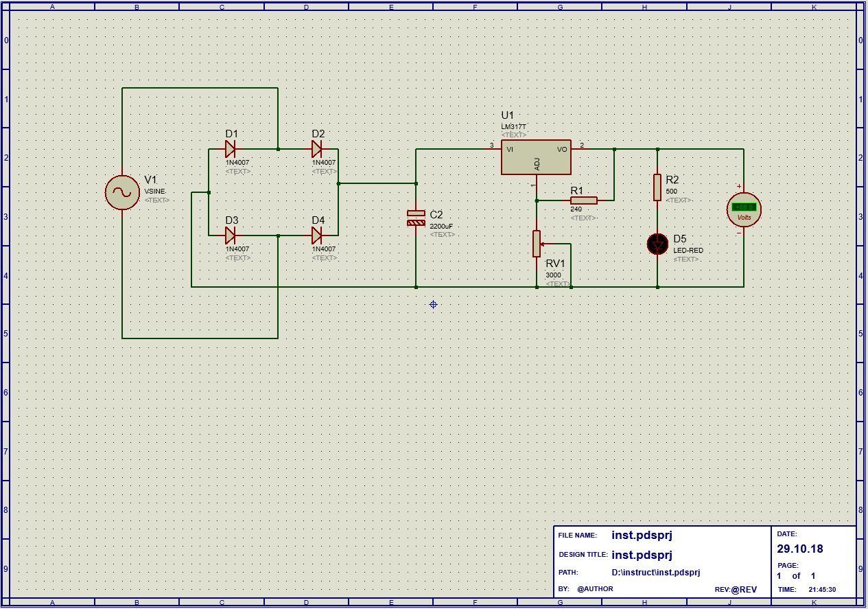Image resolution: width=868 pixels, height=609 pixels.
Task: Select the red LED D5 symbol
Action: 657,244
